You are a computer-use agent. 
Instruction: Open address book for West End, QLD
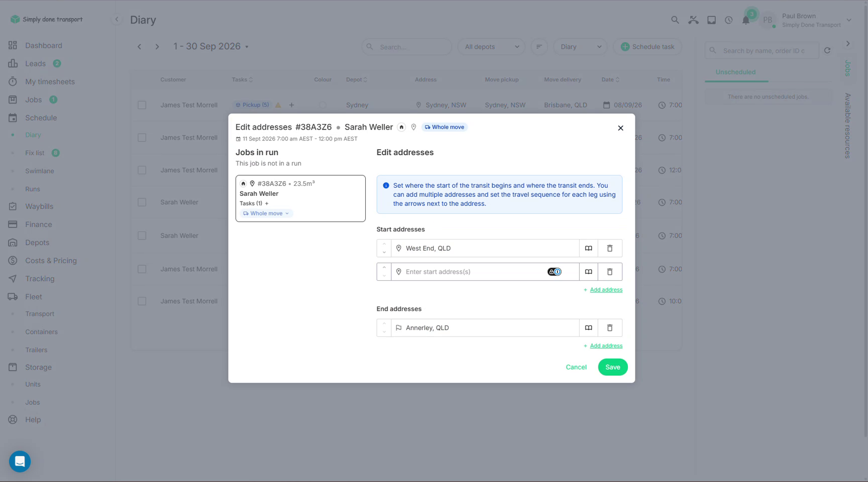588,248
